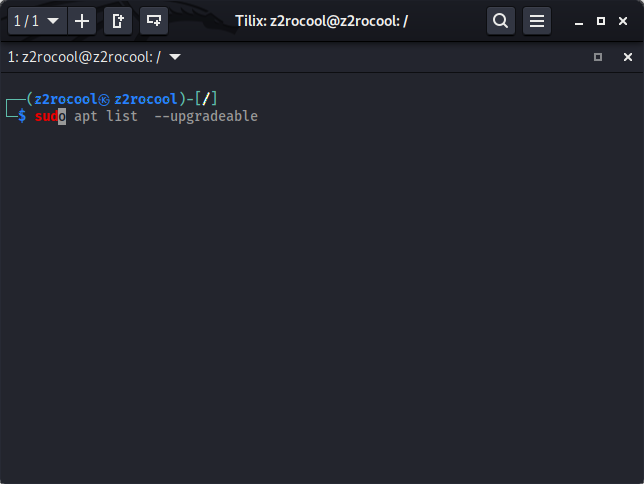Image resolution: width=644 pixels, height=484 pixels.
Task: Add terminal down using the split icon
Action: point(154,21)
